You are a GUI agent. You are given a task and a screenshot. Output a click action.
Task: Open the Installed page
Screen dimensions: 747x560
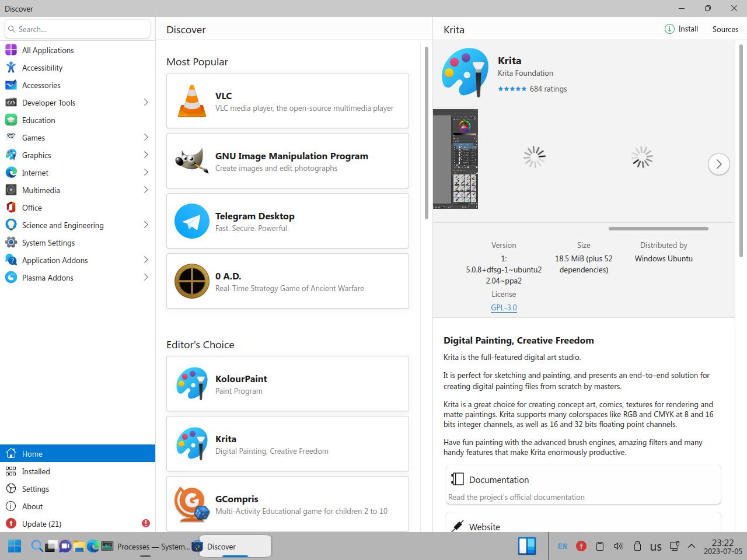click(78, 471)
